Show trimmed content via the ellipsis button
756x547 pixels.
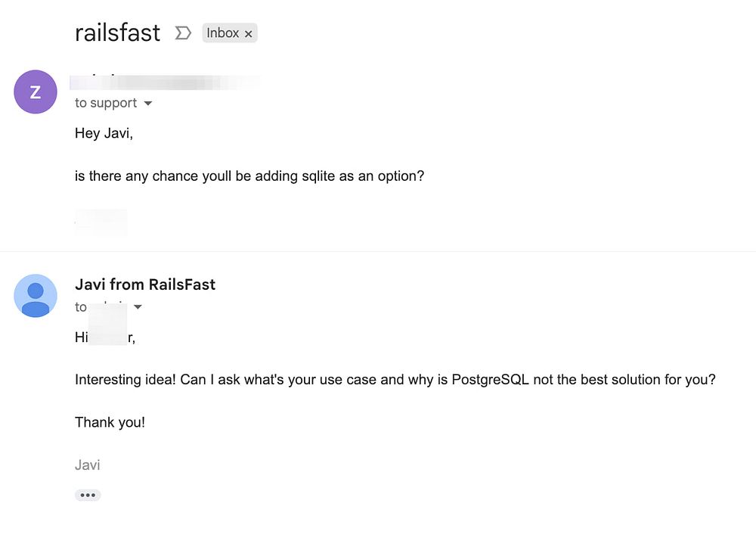pos(88,495)
